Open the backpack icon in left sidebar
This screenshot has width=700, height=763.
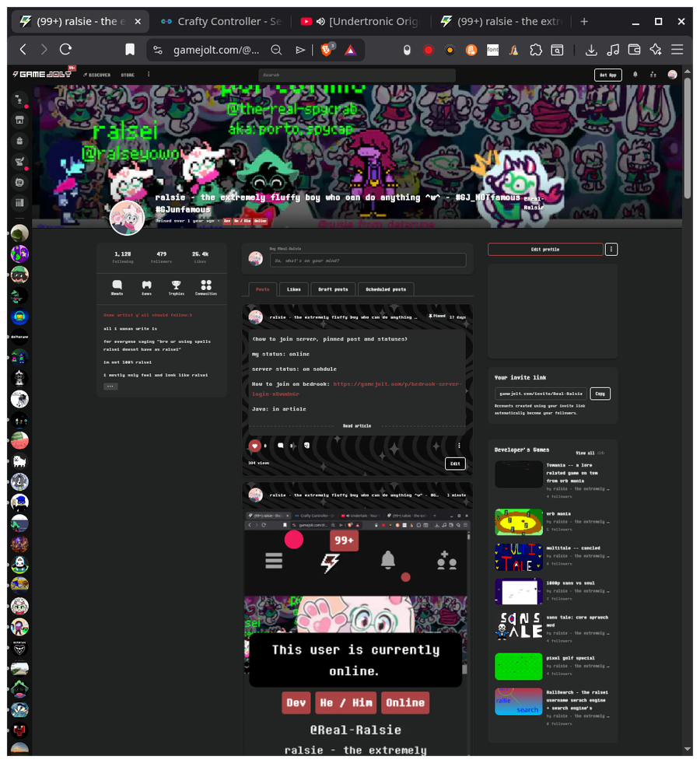(x=19, y=141)
